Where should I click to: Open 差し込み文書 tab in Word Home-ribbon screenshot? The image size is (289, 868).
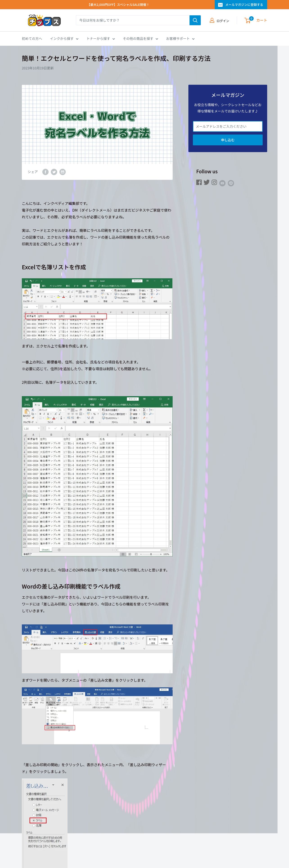(90, 632)
